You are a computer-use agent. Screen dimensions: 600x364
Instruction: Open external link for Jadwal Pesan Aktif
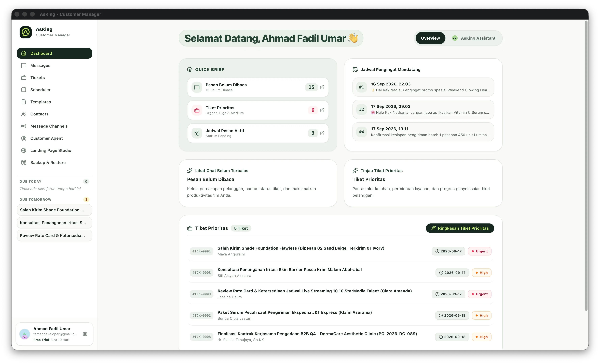322,133
